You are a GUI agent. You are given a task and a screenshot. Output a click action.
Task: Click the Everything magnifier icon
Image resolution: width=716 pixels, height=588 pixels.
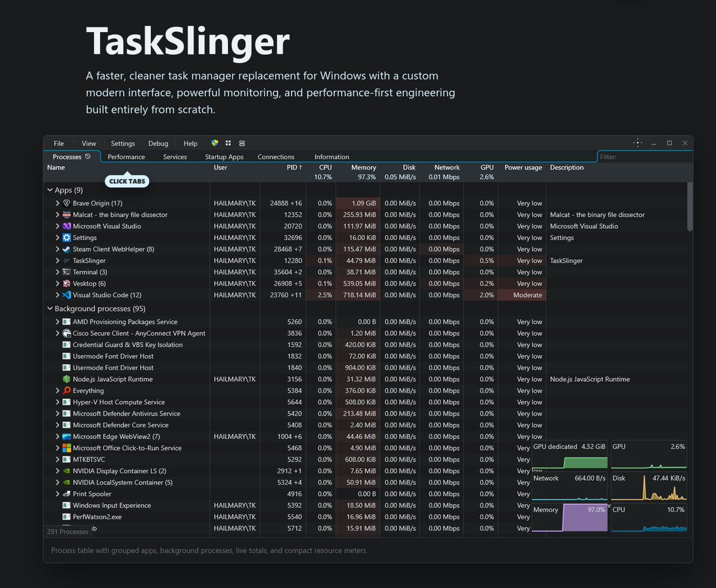pos(67,390)
